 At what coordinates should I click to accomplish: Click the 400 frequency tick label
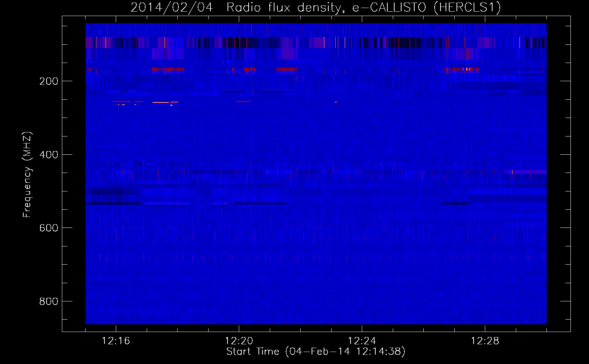click(48, 155)
